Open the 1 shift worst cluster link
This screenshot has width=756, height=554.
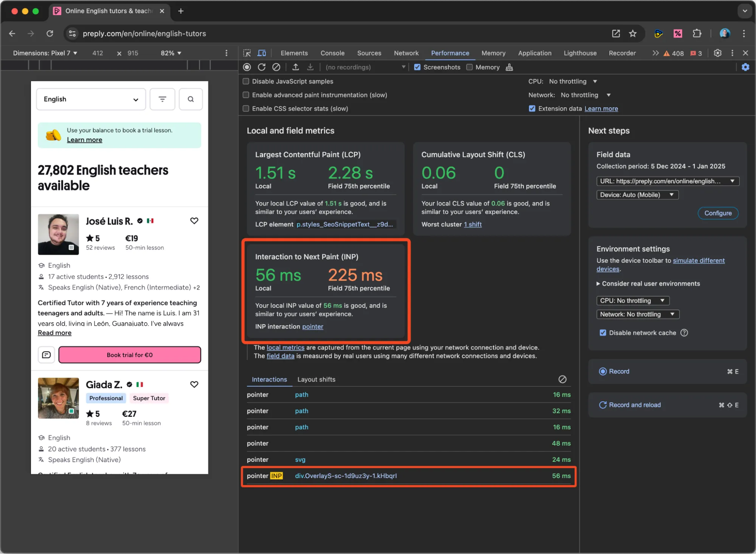pos(473,224)
